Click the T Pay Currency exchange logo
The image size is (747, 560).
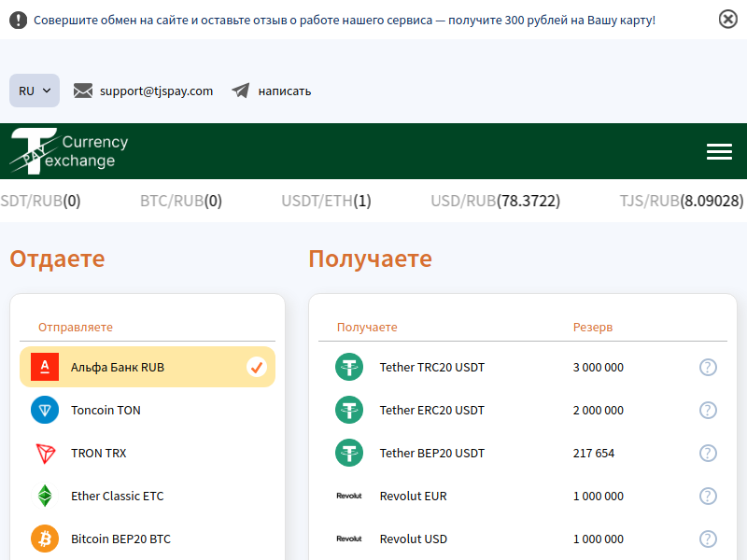(69, 151)
